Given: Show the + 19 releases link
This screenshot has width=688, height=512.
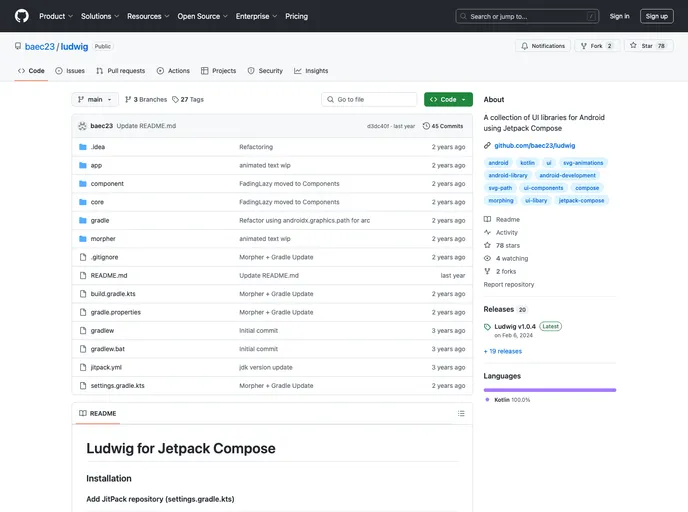Looking at the screenshot, I should 503,351.
